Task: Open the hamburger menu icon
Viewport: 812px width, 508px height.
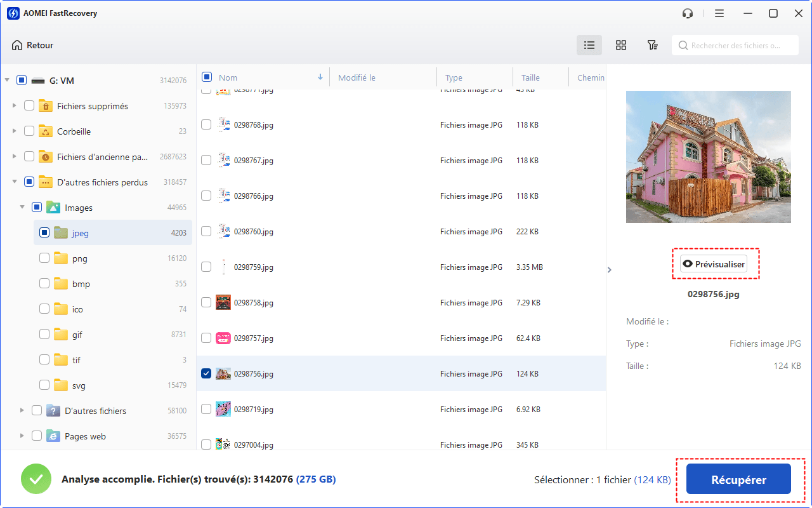Action: [719, 13]
